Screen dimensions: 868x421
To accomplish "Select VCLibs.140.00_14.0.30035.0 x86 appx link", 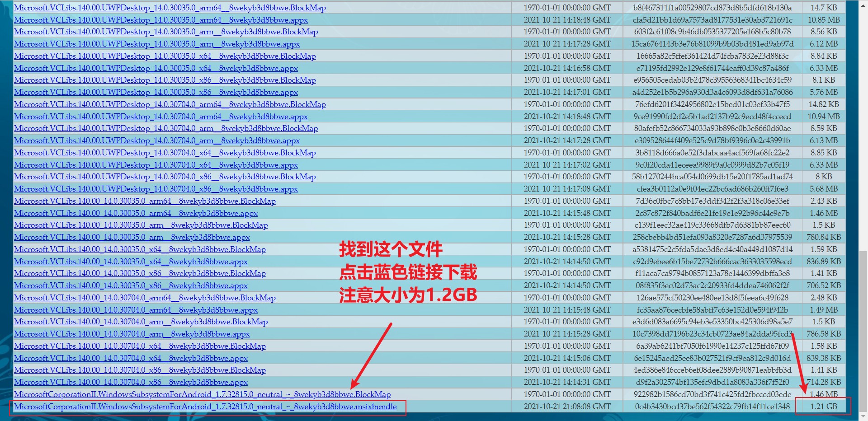I will pos(131,285).
